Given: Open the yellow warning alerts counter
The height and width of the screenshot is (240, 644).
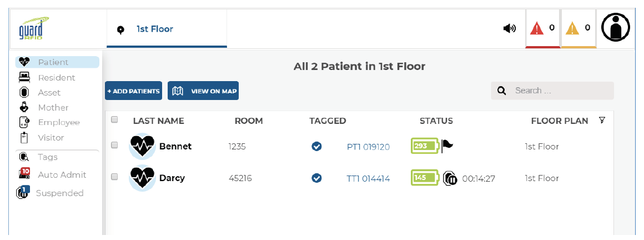Looking at the screenshot, I should 578,28.
